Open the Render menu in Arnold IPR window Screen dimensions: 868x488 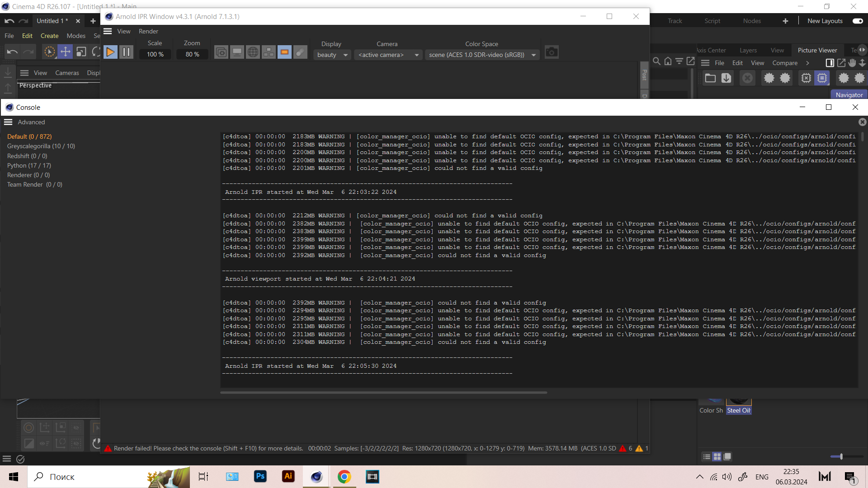coord(148,31)
